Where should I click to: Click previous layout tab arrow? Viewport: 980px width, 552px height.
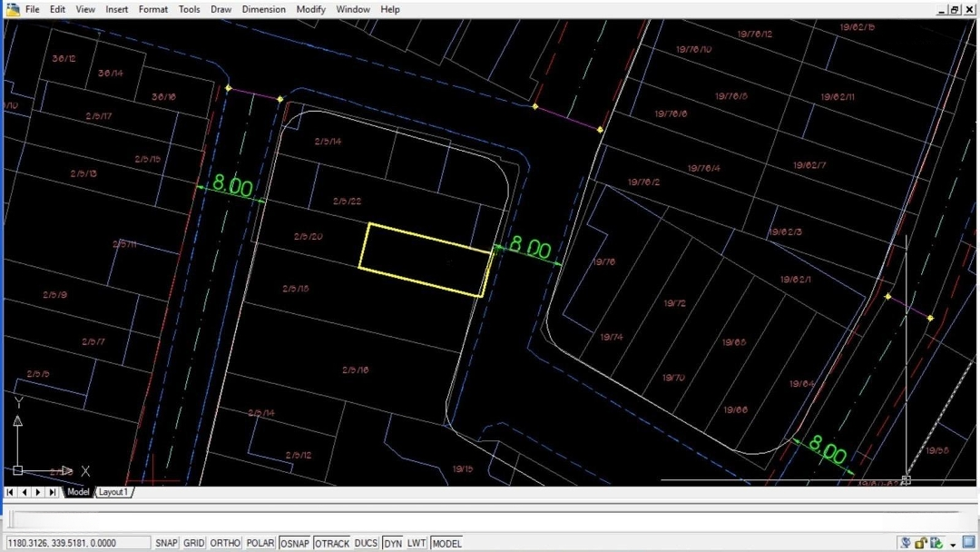(x=24, y=492)
